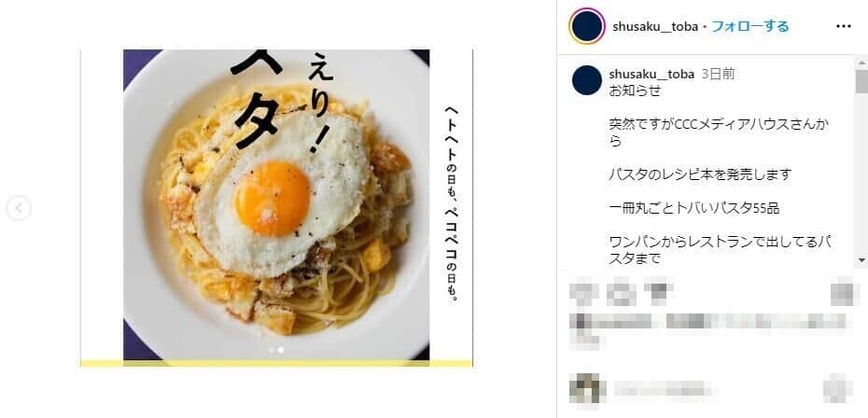This screenshot has width=868, height=418.
Task: Click the small avatar beside the comment field
Action: click(x=587, y=389)
